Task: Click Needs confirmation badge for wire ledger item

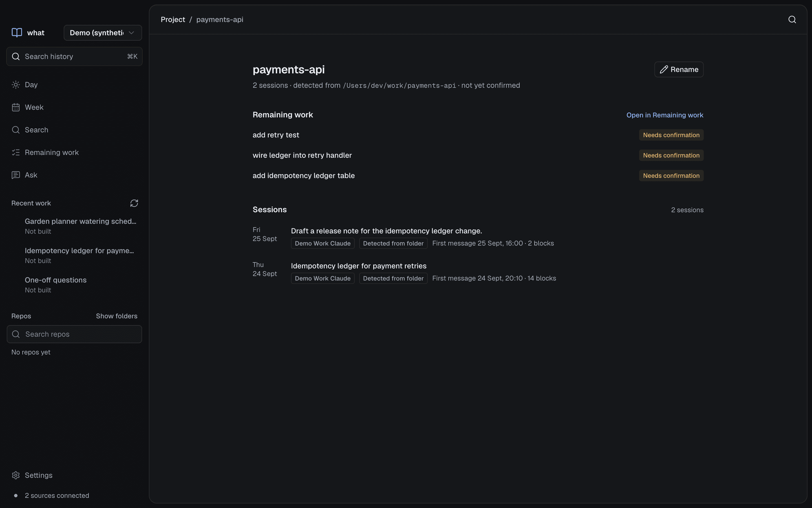Action: pos(671,155)
